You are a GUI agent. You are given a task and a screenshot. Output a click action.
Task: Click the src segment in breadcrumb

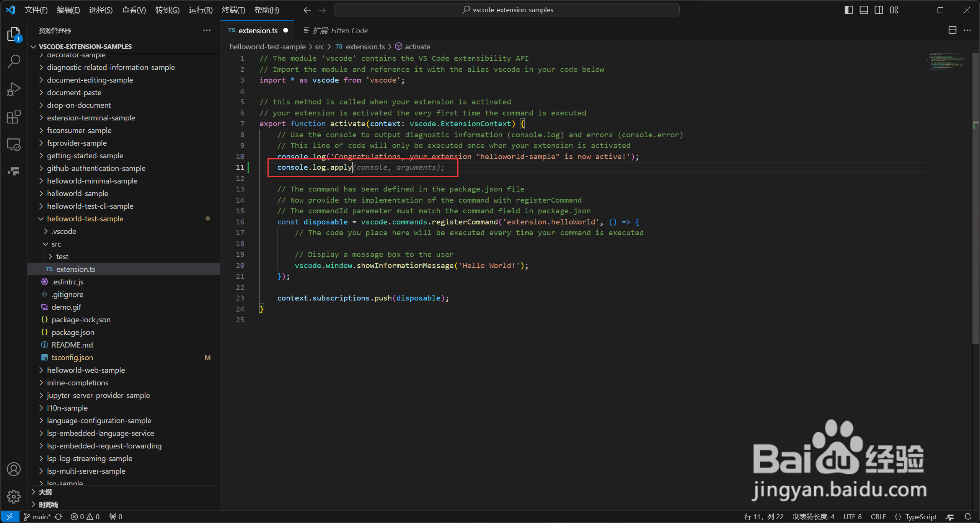click(320, 47)
